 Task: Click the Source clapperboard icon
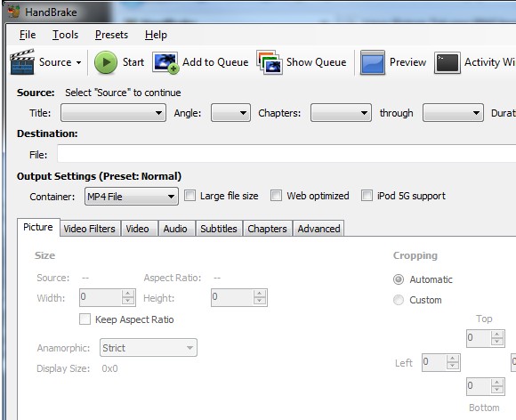click(x=22, y=62)
